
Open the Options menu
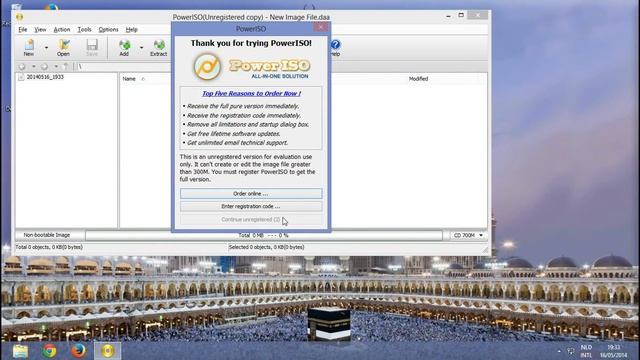point(108,29)
